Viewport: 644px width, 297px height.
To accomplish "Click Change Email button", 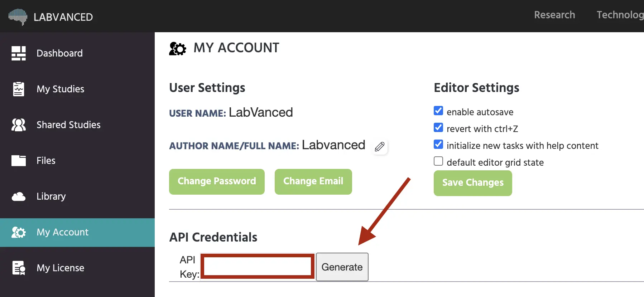I will coord(313,182).
